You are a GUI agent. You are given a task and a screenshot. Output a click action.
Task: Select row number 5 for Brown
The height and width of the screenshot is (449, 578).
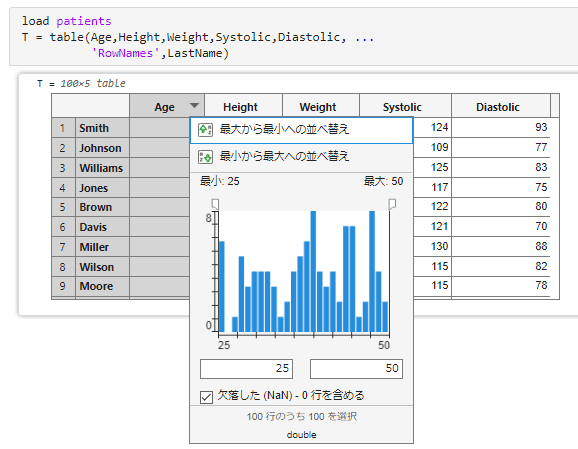[x=63, y=207]
